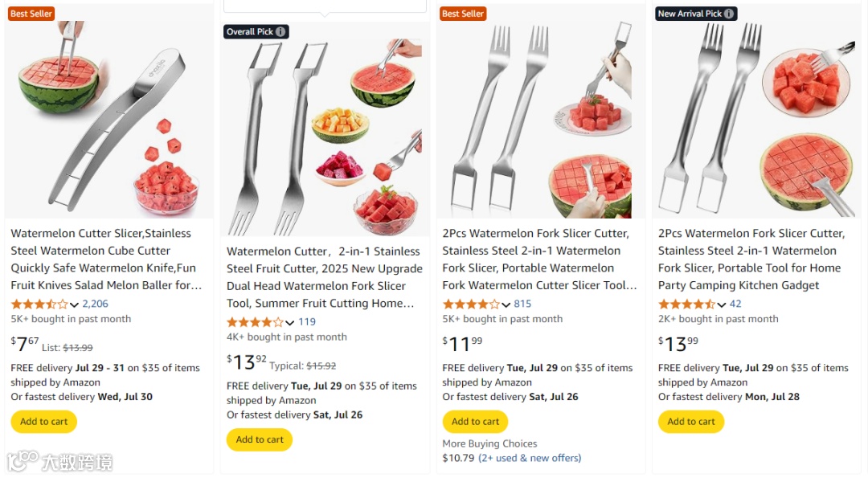Add the $11.99 fork slicer to cart
868x478 pixels.
(475, 422)
